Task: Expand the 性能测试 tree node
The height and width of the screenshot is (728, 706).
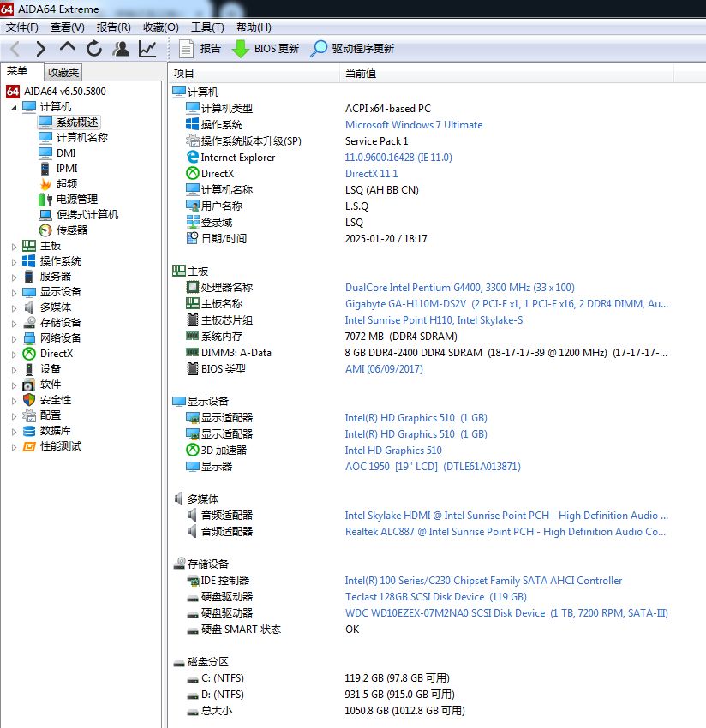Action: (x=14, y=447)
